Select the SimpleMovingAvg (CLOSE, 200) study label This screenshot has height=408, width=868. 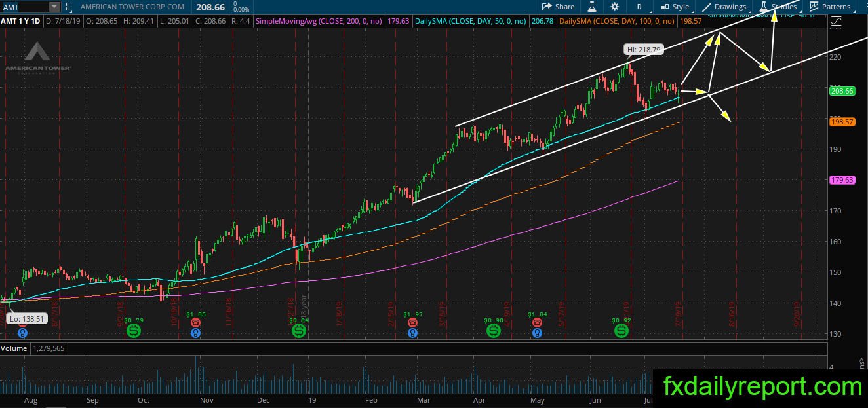(x=320, y=21)
